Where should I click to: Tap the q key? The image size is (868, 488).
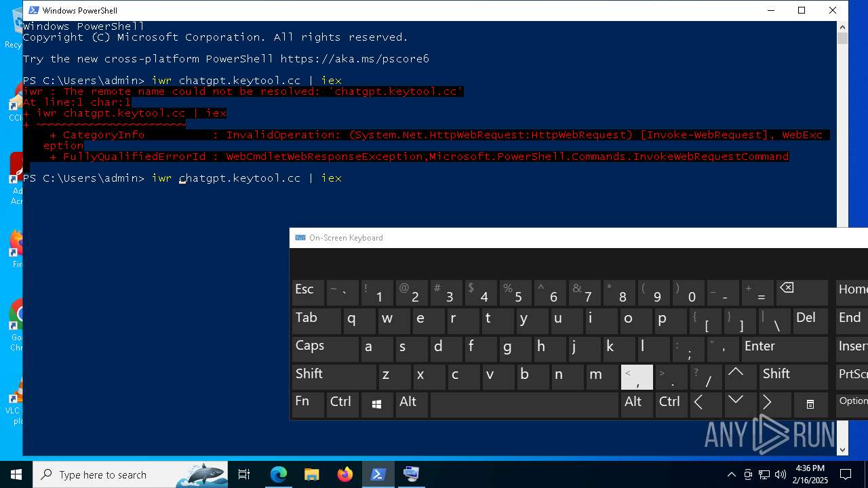359,321
